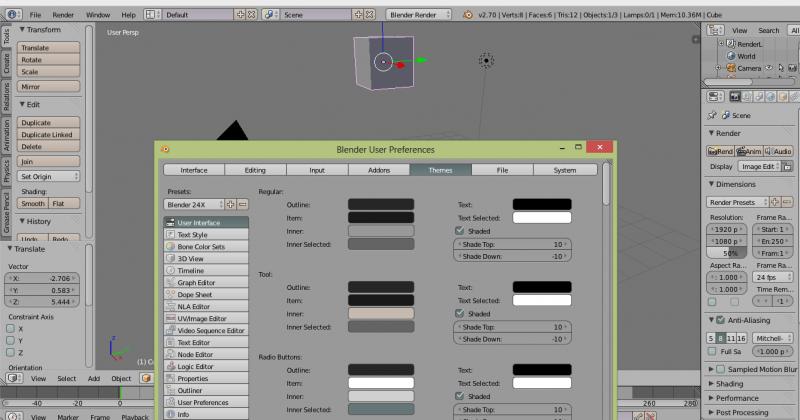800x420 pixels.
Task: Click the screen layout browse icon
Action: pyautogui.click(x=152, y=14)
